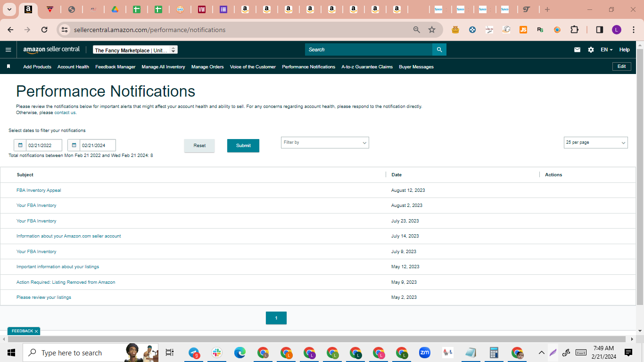This screenshot has height=362, width=644.
Task: Bookmark this page with the star icon
Action: click(432, 30)
